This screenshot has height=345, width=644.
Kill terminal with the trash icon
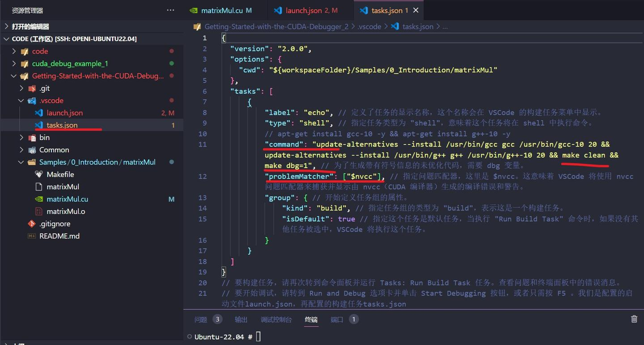point(634,319)
